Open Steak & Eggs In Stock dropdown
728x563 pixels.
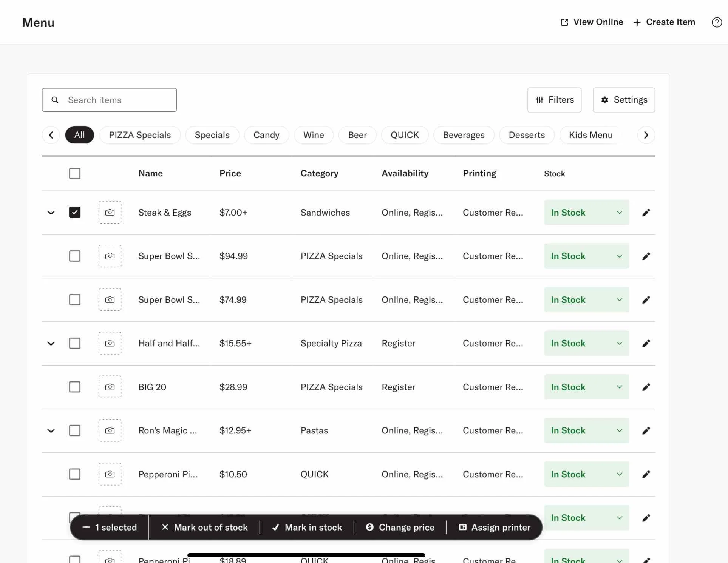pos(586,213)
